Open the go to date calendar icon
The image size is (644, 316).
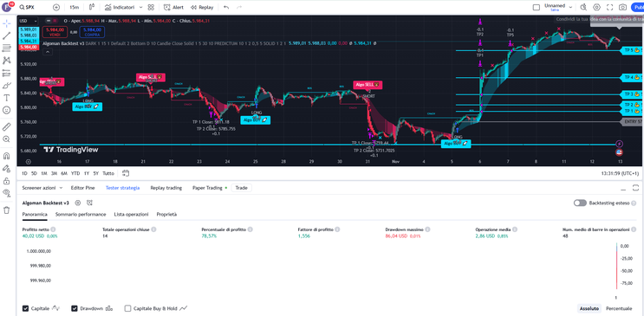click(x=126, y=173)
